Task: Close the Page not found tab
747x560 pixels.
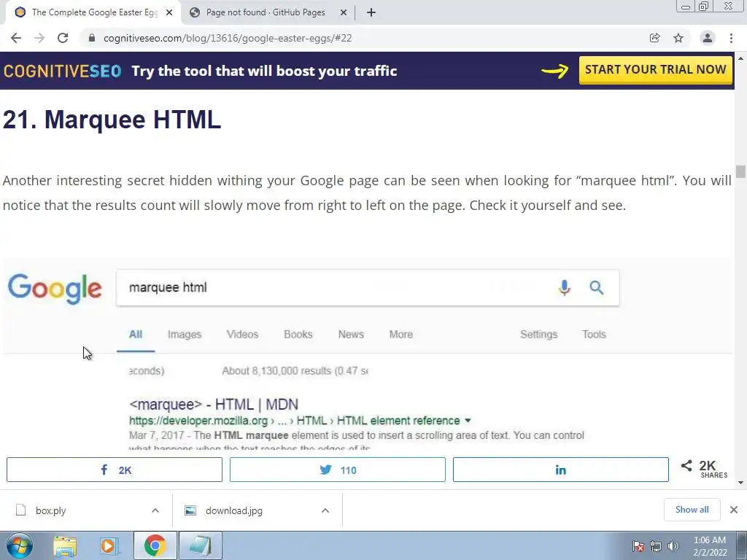Action: pyautogui.click(x=344, y=12)
